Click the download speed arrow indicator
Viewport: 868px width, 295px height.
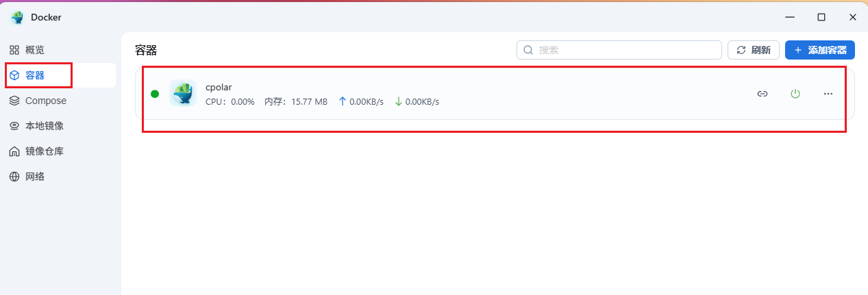pos(398,101)
